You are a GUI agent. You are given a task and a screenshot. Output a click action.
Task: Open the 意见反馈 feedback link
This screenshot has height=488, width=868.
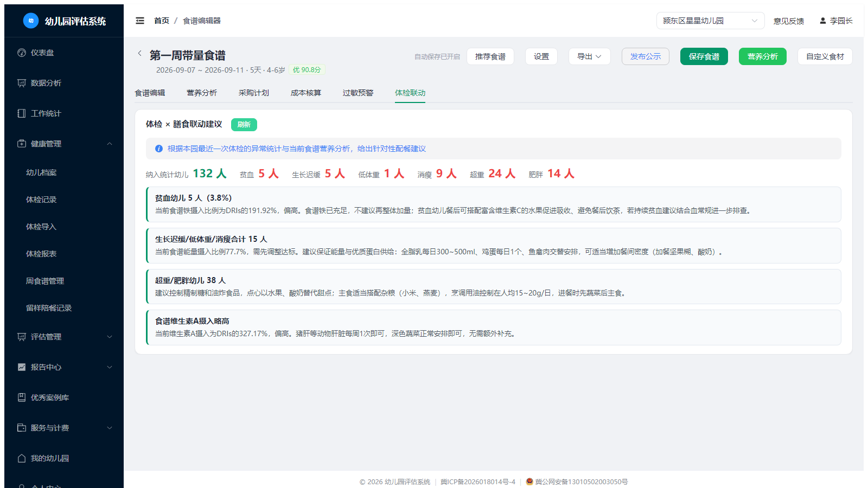pyautogui.click(x=789, y=21)
